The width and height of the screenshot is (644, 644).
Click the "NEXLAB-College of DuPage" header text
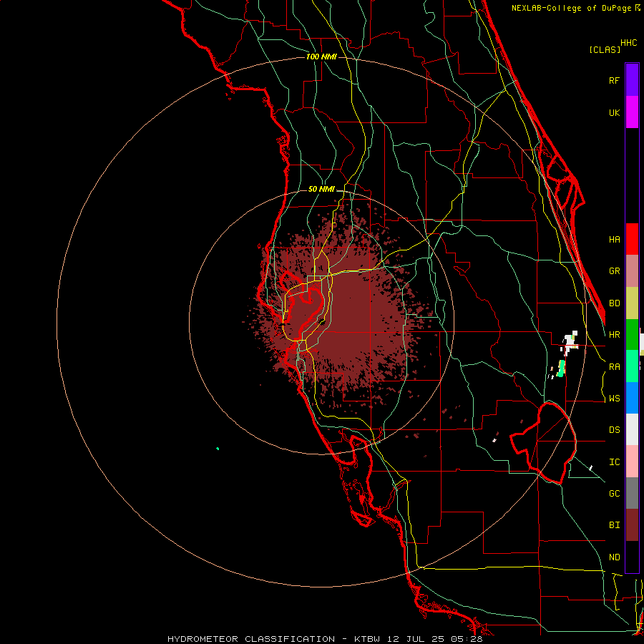click(x=571, y=8)
